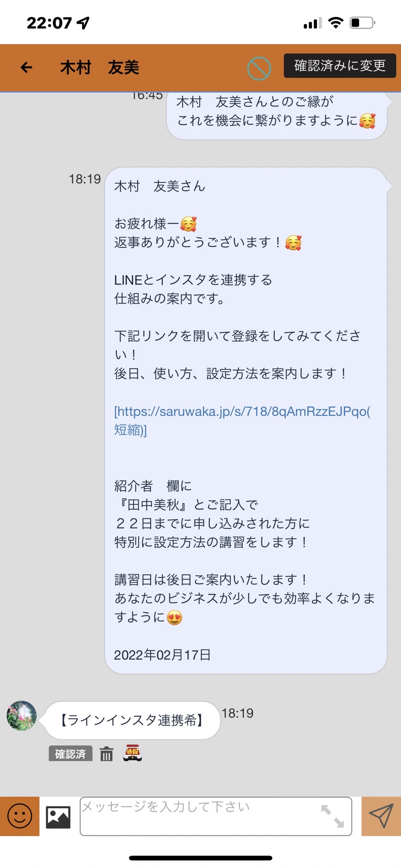Go back using the left arrow
The image size is (401, 868).
pyautogui.click(x=27, y=68)
